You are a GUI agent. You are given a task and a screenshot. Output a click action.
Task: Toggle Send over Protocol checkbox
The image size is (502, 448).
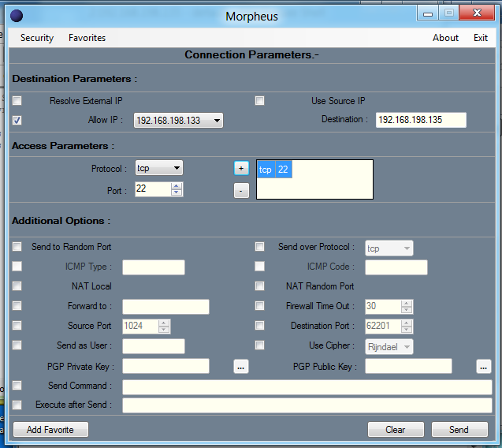[259, 246]
